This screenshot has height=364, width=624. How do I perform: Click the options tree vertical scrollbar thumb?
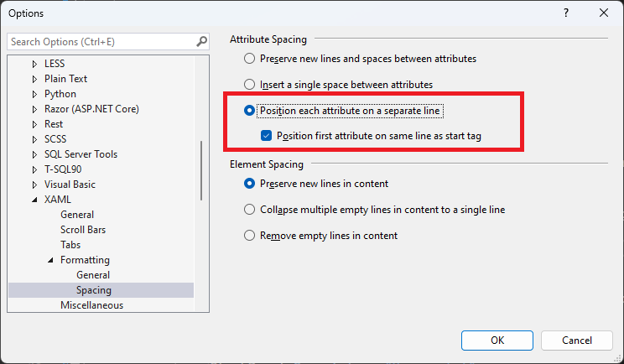pyautogui.click(x=201, y=170)
